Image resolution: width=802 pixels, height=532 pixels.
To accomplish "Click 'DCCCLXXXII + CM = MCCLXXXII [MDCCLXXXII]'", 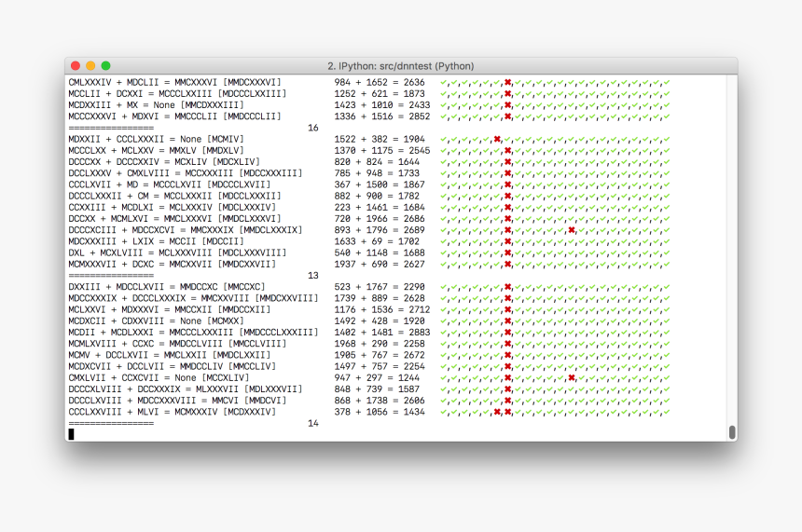I will pyautogui.click(x=175, y=196).
